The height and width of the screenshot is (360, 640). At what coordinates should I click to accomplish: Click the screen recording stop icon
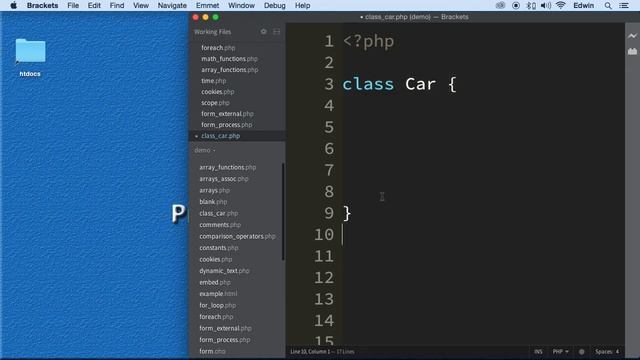(516, 5)
